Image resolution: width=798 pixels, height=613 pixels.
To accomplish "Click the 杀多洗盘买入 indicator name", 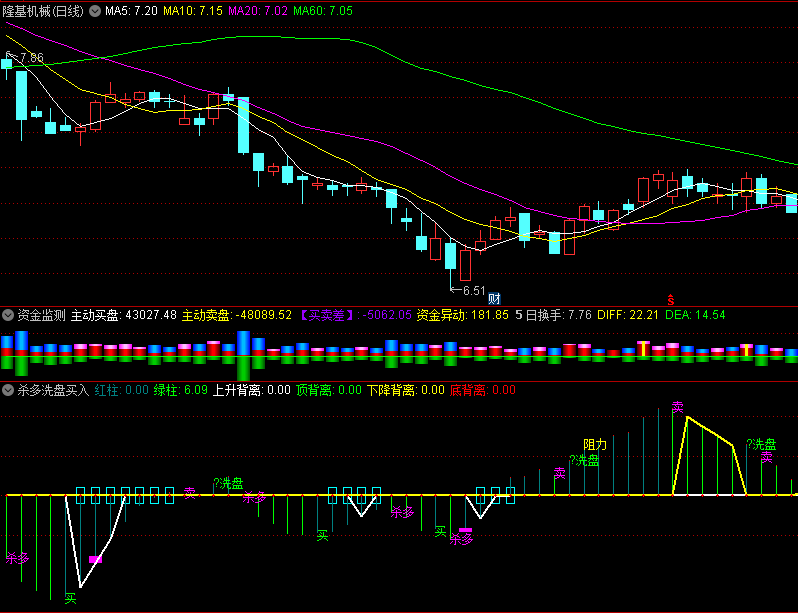I will point(53,391).
